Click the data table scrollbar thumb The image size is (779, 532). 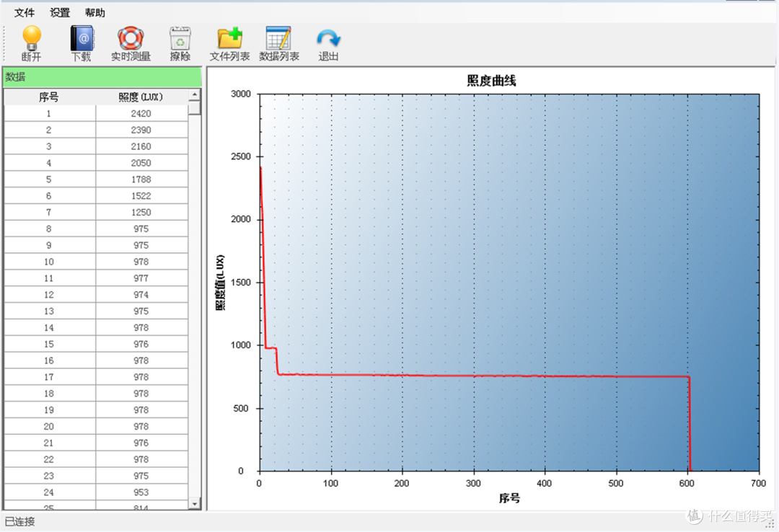pos(195,107)
